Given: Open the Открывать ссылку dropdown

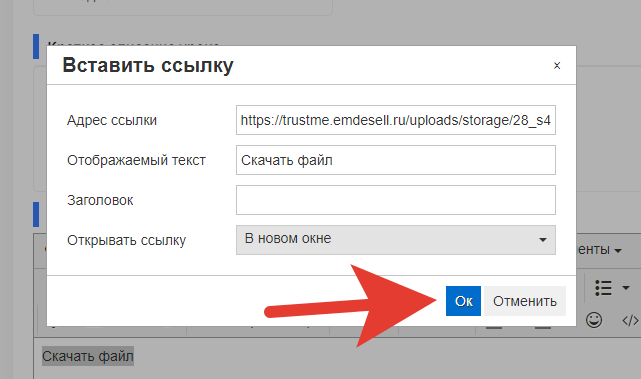Looking at the screenshot, I should 396,240.
